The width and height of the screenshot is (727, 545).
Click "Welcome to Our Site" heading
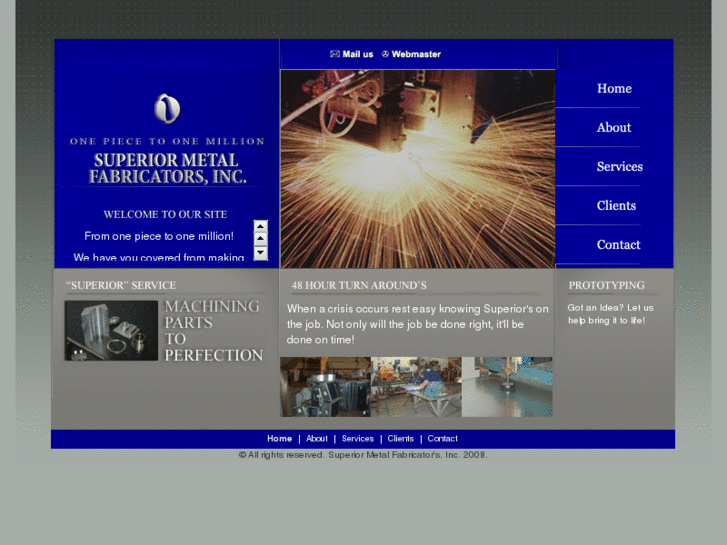[x=166, y=214]
